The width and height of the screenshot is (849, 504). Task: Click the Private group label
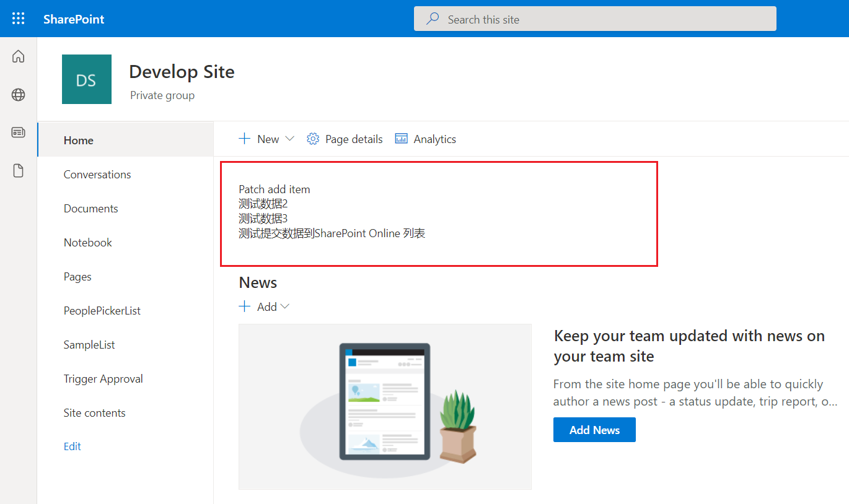pos(162,95)
